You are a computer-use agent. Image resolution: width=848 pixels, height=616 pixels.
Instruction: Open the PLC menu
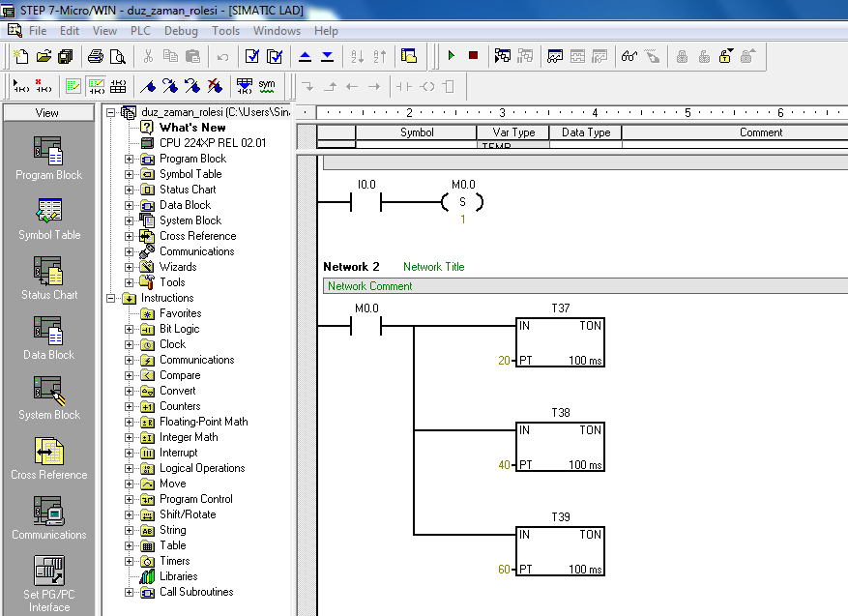click(x=140, y=31)
